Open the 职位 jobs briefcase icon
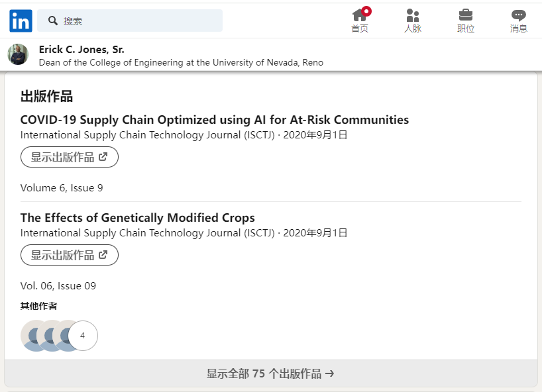This screenshot has height=392, width=542. pyautogui.click(x=466, y=16)
